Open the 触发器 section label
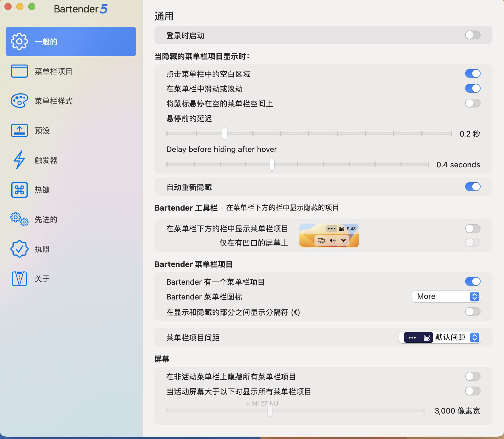 tap(46, 160)
